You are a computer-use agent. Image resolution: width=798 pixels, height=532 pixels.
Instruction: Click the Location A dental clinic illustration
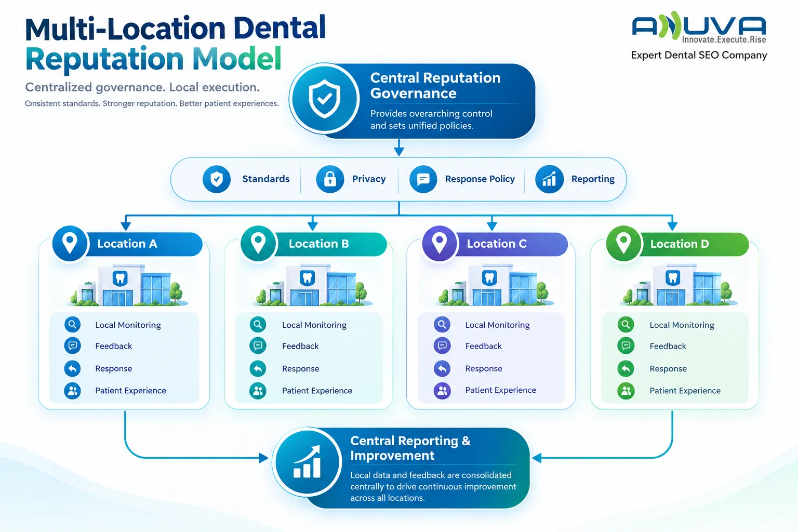(128, 285)
